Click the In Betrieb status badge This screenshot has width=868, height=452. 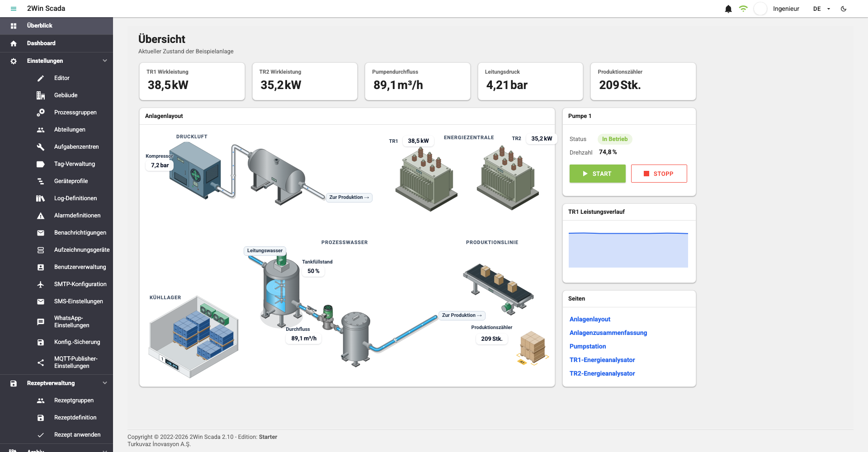point(615,139)
